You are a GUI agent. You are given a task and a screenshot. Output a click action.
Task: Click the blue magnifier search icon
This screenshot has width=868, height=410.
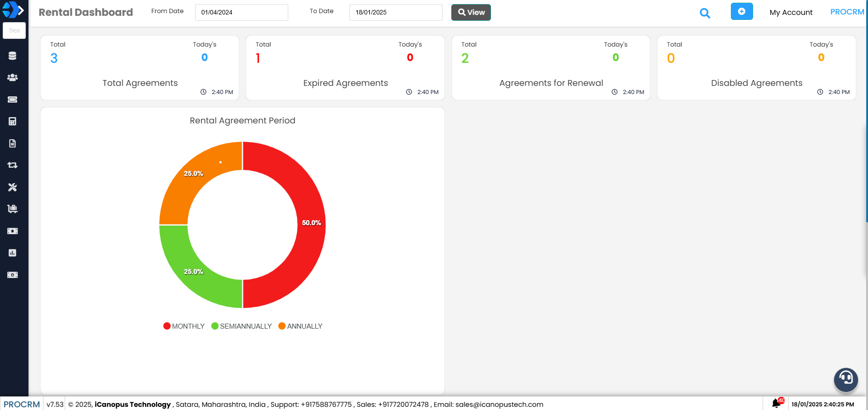(x=705, y=13)
